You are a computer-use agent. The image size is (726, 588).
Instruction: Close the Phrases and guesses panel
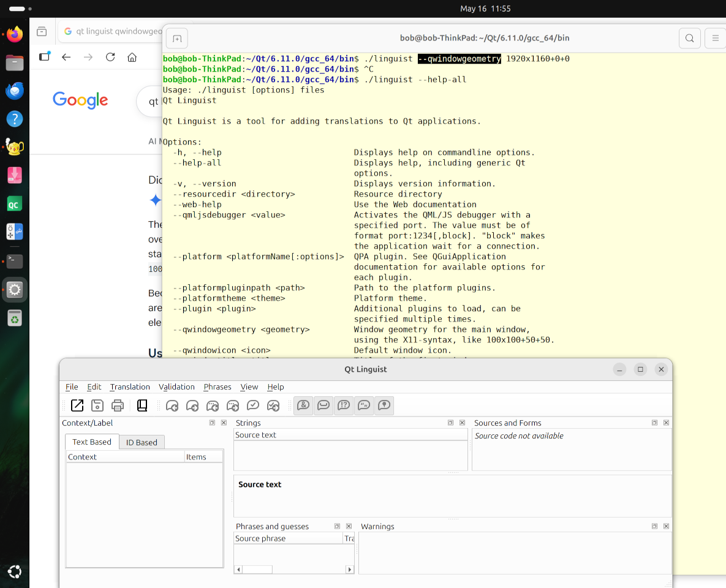[349, 526]
